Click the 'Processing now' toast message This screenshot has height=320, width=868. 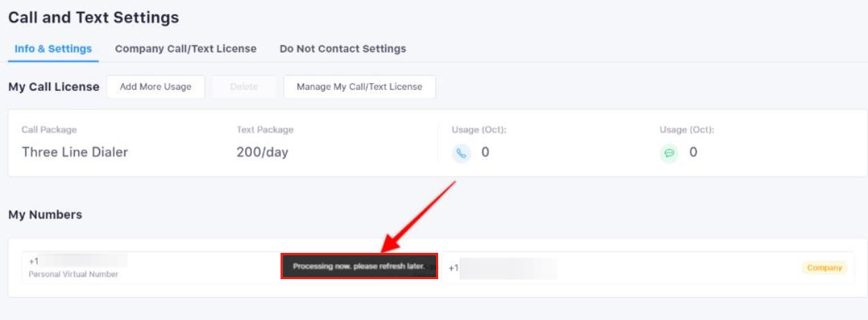pos(359,266)
